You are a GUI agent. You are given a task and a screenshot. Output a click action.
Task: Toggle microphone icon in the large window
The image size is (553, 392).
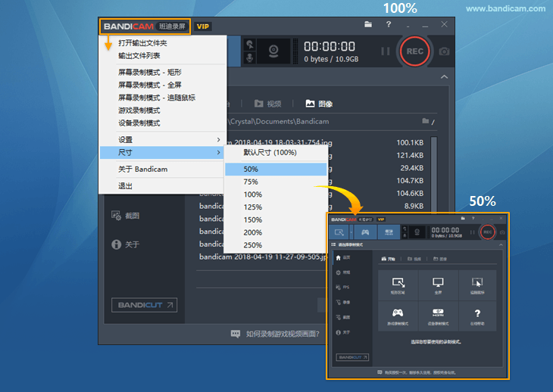point(250,58)
